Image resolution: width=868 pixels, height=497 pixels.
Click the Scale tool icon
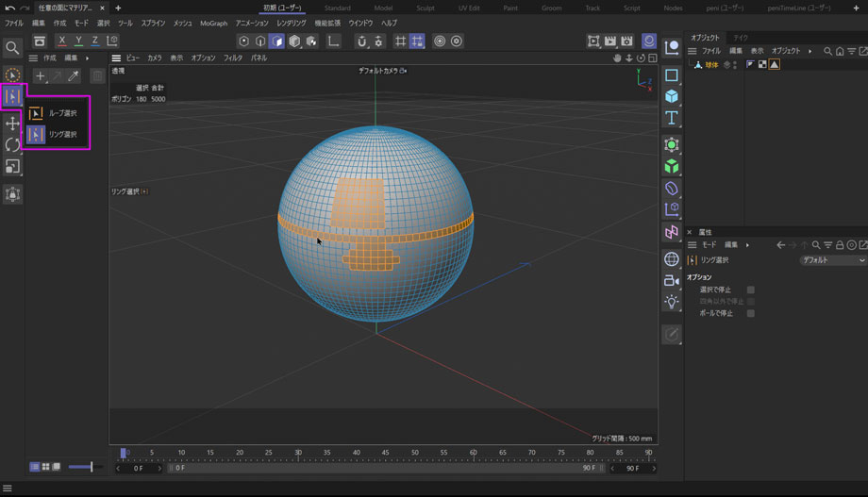click(x=12, y=166)
